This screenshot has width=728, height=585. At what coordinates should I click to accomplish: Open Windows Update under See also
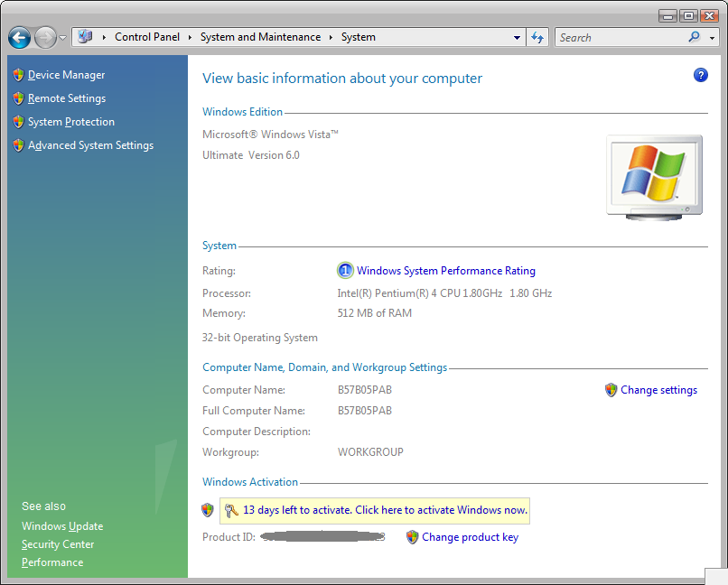click(x=62, y=526)
